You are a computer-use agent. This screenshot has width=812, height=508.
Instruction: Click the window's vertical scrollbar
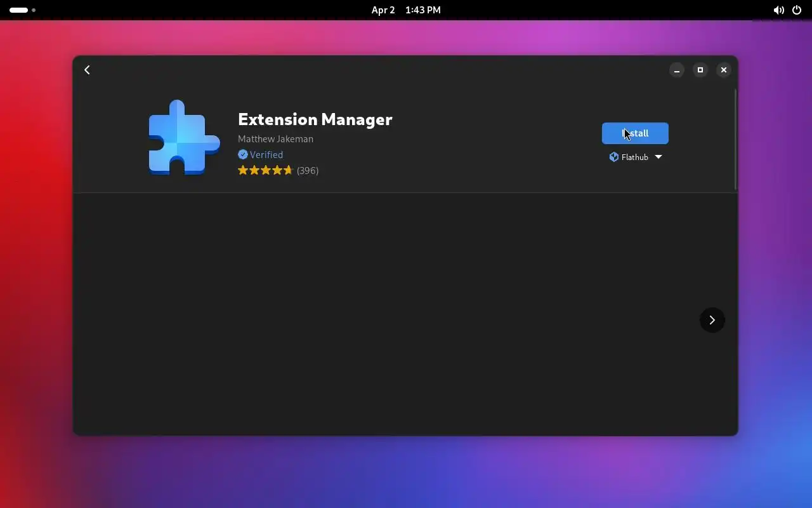pyautogui.click(x=735, y=140)
